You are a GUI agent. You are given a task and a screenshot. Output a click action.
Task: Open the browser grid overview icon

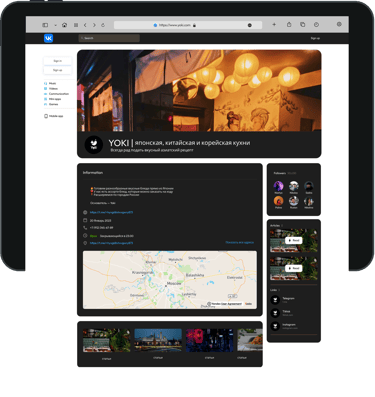point(76,25)
